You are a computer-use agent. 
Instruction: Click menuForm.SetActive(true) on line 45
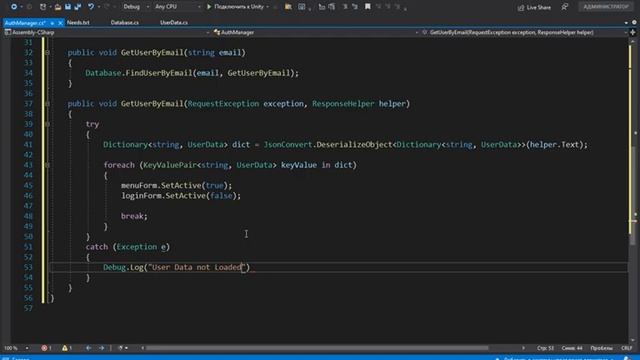[x=176, y=185]
